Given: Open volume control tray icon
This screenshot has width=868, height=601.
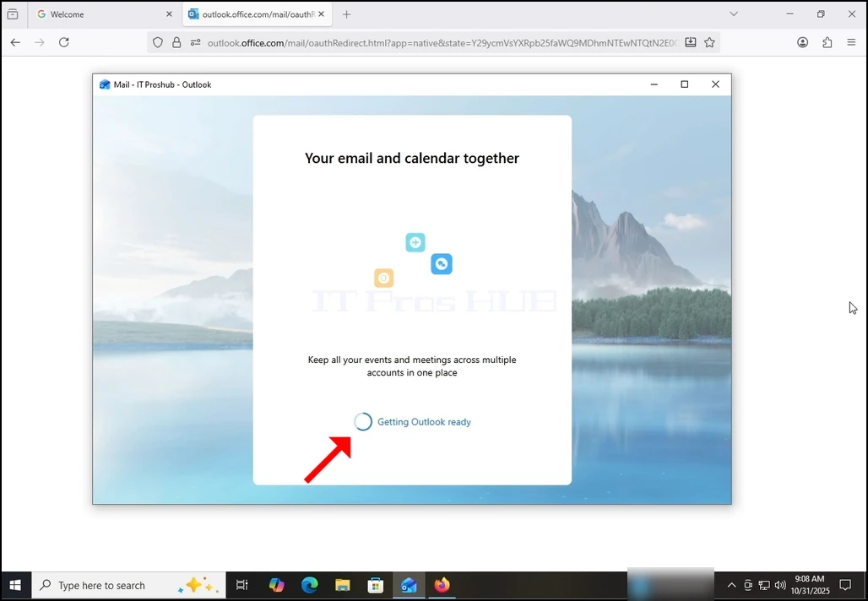Looking at the screenshot, I should click(780, 585).
